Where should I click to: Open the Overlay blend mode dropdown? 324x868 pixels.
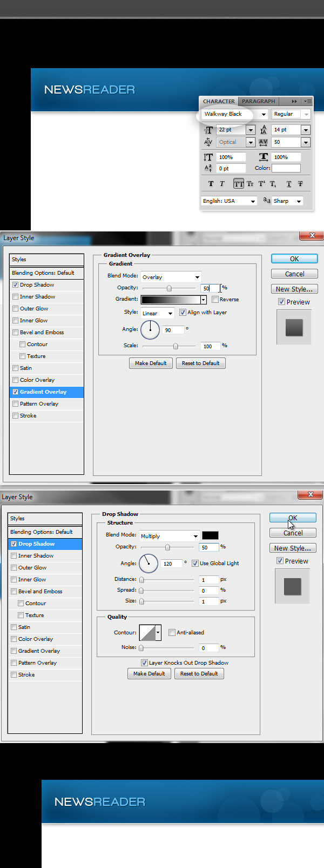coord(171,277)
